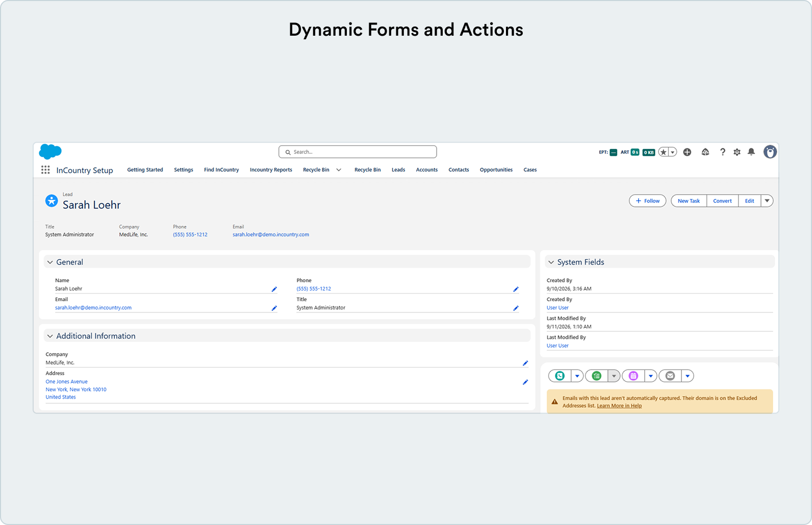Open the App Launcher dots grid
This screenshot has height=525, width=812.
click(x=45, y=170)
